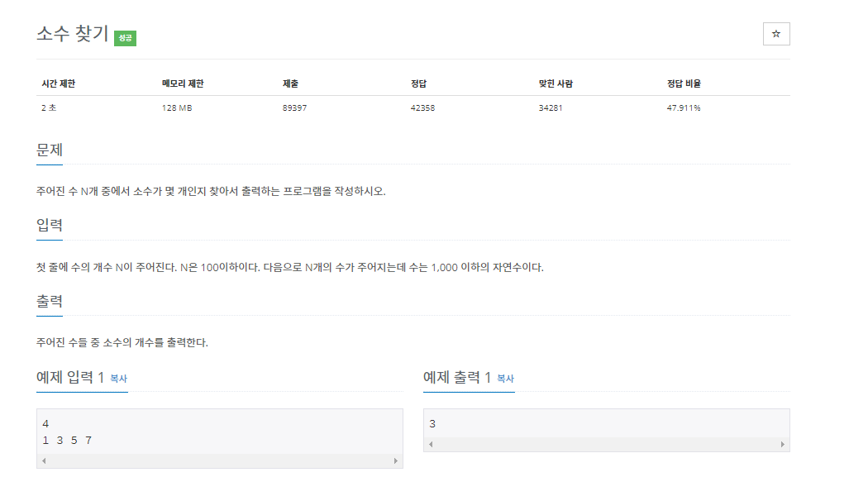Screen dimensions: 868x477
Task: Click the submission count 89397
Action: tap(294, 108)
